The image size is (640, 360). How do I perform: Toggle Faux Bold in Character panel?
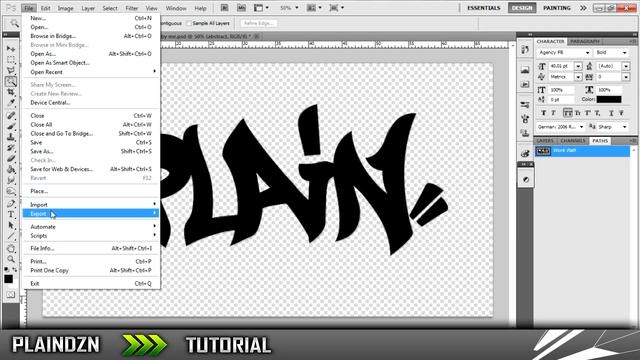pos(543,113)
